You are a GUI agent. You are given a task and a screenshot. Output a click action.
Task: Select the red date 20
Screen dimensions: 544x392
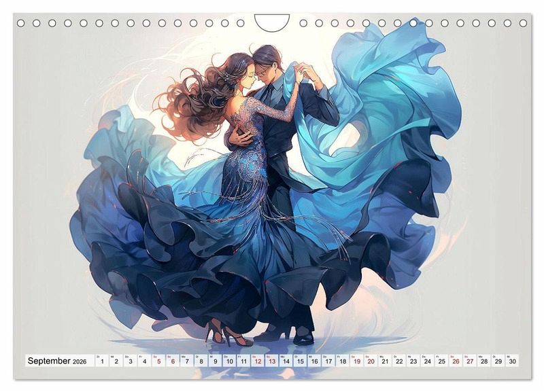[371, 361]
